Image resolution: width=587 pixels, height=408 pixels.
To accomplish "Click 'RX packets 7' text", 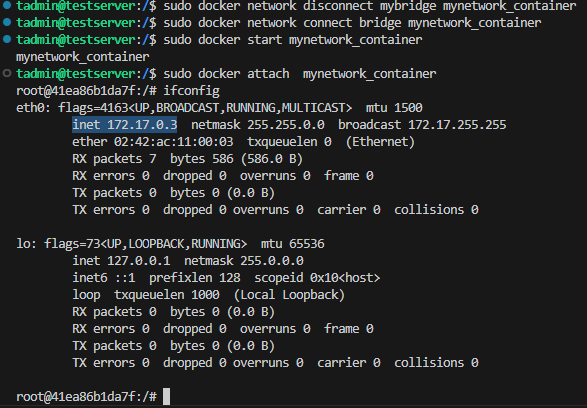I will click(114, 159).
